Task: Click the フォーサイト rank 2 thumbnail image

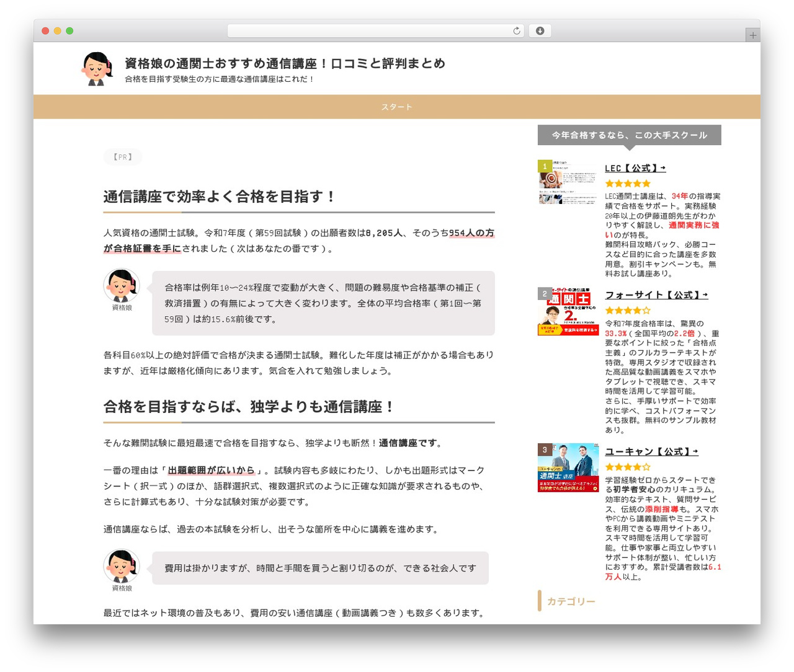Action: coord(568,312)
